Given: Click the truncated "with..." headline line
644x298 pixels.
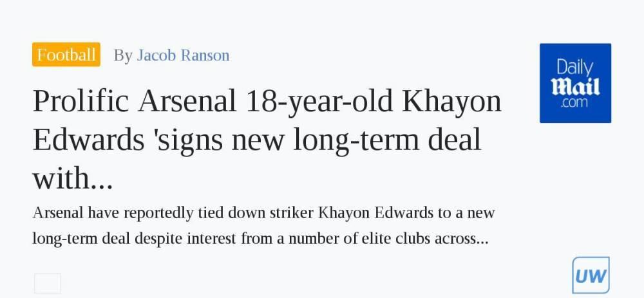Looking at the screenshot, I should pos(73,178).
